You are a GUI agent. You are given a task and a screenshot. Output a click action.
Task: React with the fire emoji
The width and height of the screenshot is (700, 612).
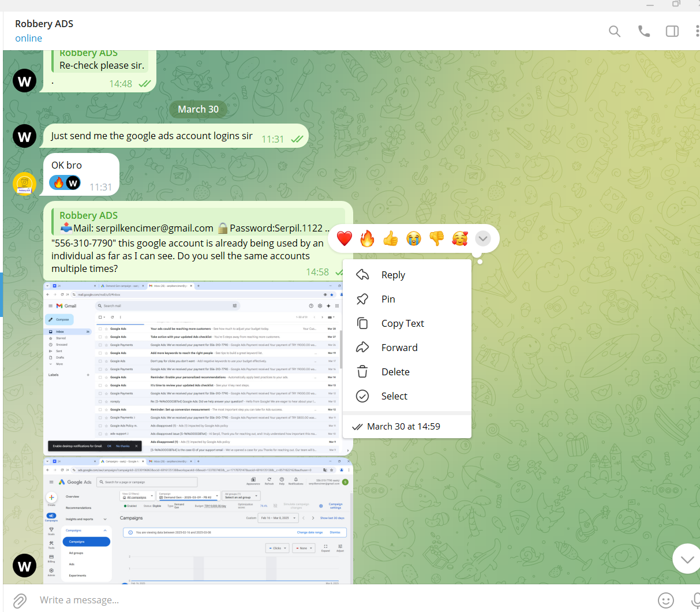click(367, 238)
